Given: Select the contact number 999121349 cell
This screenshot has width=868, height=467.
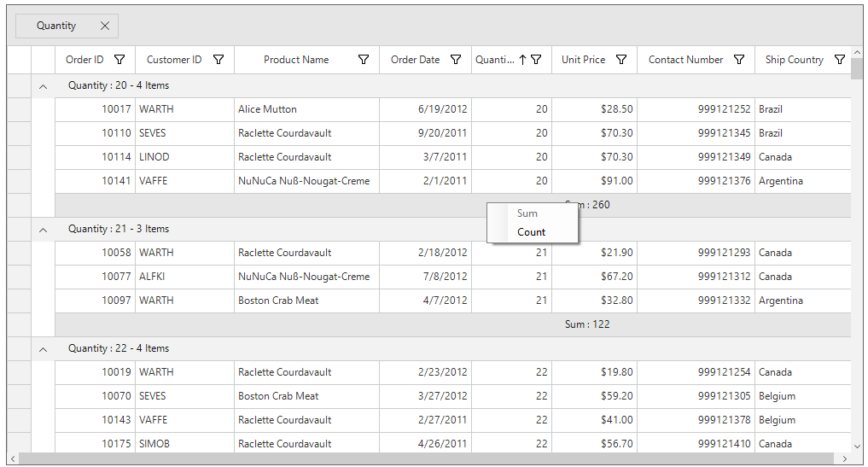Looking at the screenshot, I should click(696, 157).
